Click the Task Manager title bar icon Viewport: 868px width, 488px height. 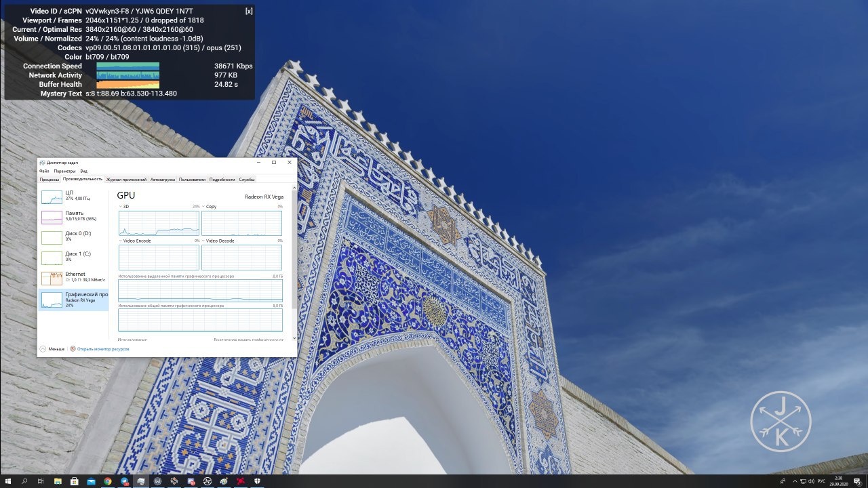tap(42, 163)
